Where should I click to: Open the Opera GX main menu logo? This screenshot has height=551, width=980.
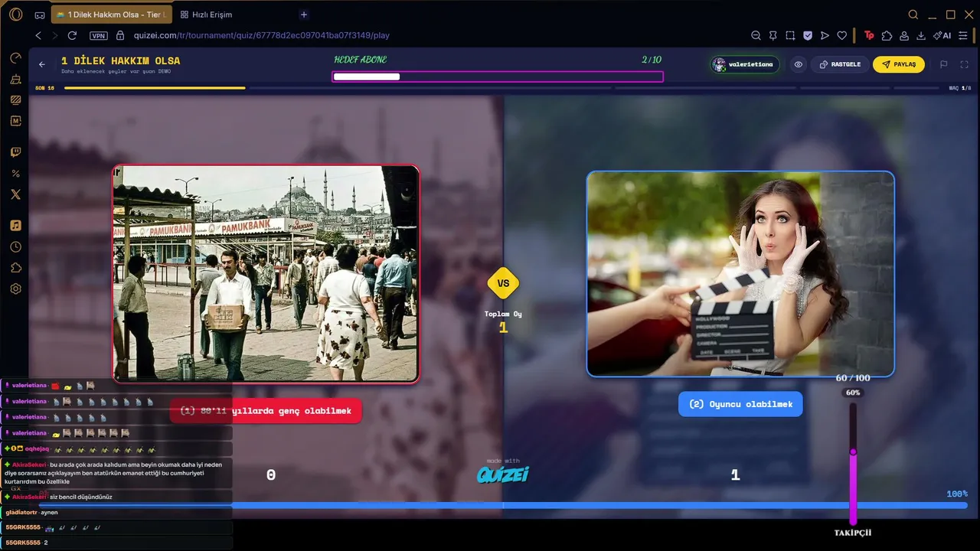pos(15,15)
